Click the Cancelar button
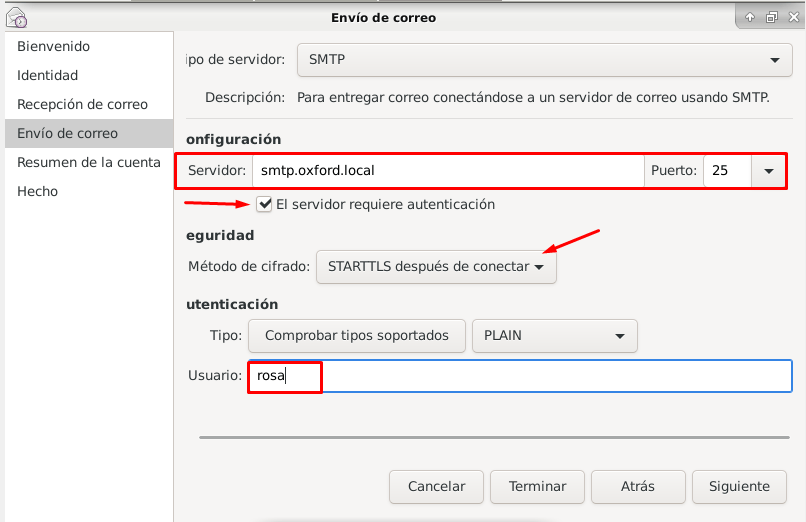Viewport: 806px width, 522px height. tap(436, 487)
